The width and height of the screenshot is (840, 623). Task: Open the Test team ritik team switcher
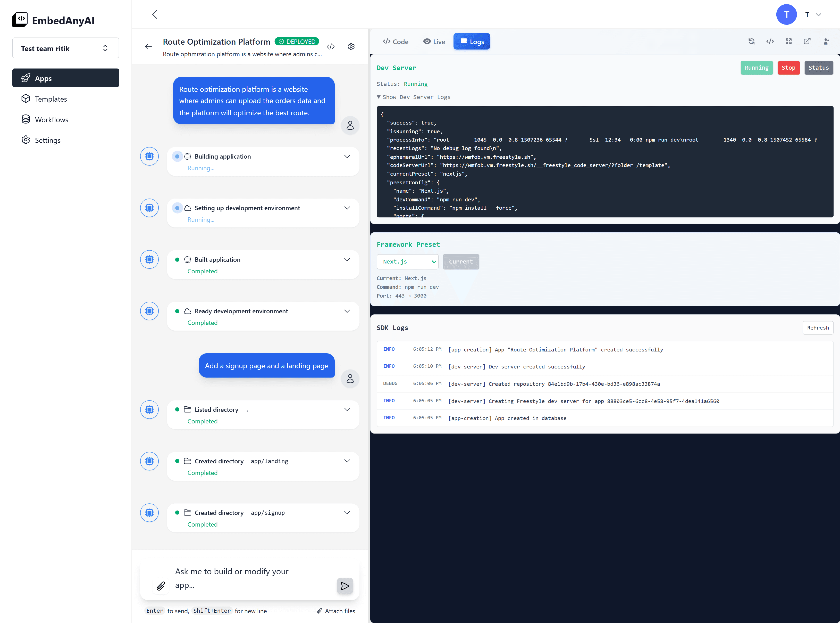[x=65, y=48]
